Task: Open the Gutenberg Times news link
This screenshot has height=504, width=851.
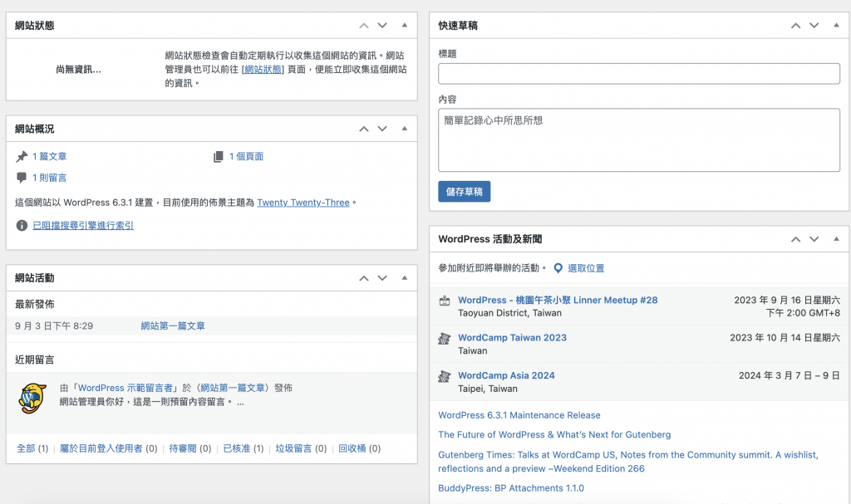Action: point(628,462)
